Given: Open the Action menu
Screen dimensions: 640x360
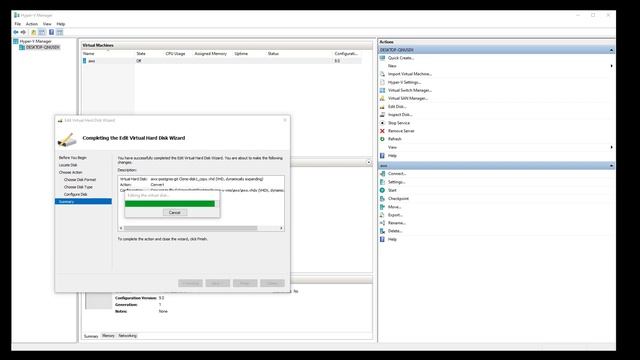Looking at the screenshot, I should [x=32, y=24].
